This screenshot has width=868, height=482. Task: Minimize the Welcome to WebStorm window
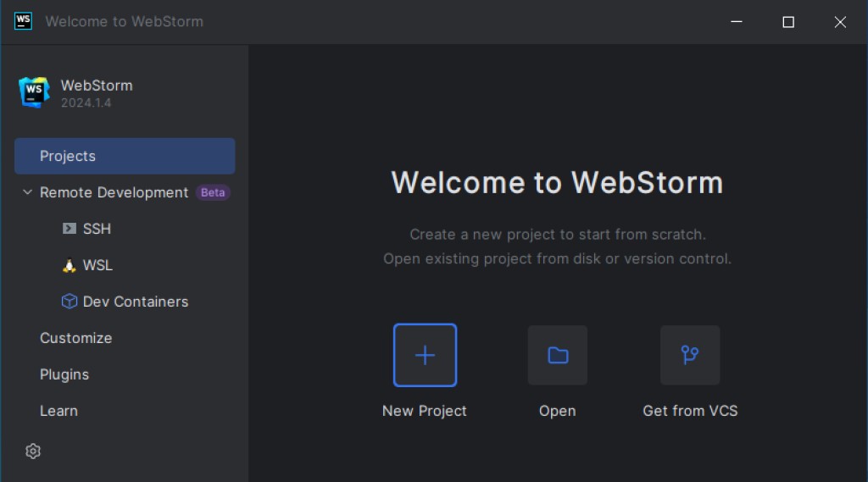pos(737,21)
